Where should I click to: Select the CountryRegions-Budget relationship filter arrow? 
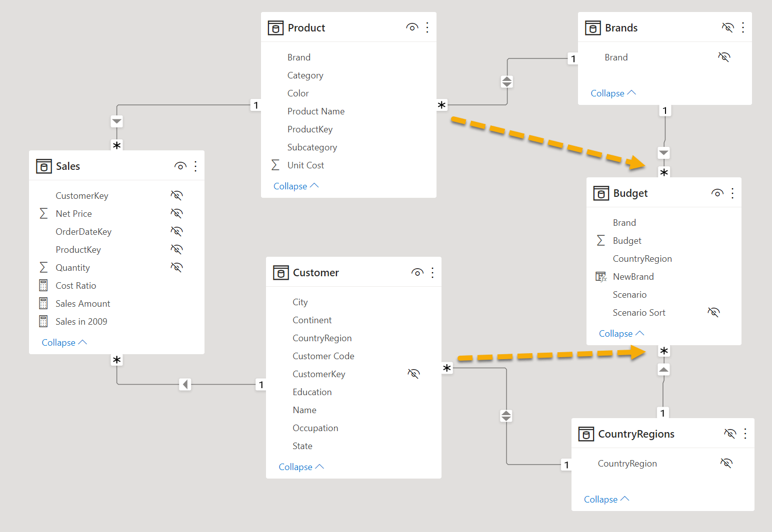[x=663, y=370]
